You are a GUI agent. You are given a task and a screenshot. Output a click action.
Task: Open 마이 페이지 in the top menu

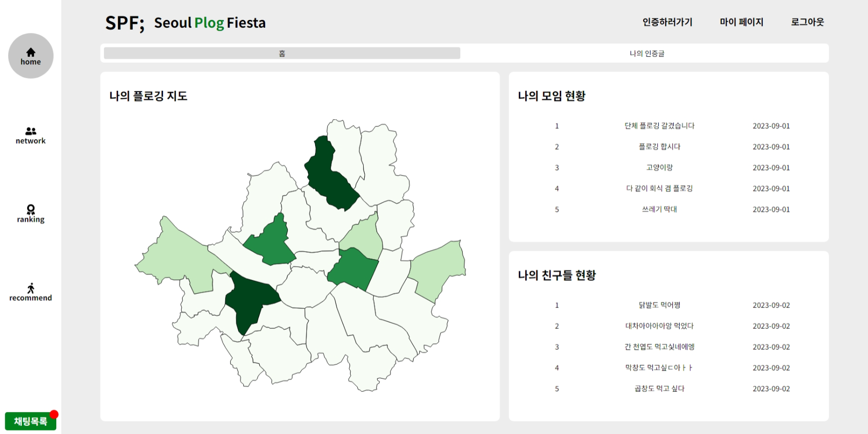(x=741, y=22)
